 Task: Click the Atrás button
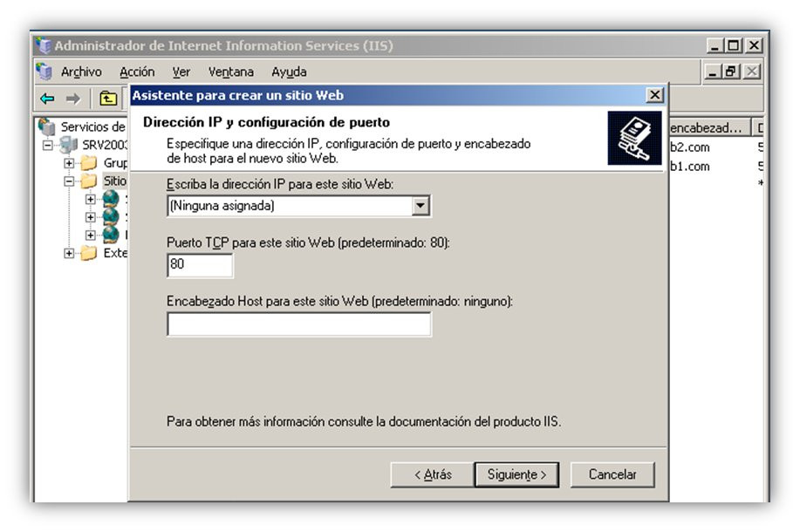tap(432, 474)
